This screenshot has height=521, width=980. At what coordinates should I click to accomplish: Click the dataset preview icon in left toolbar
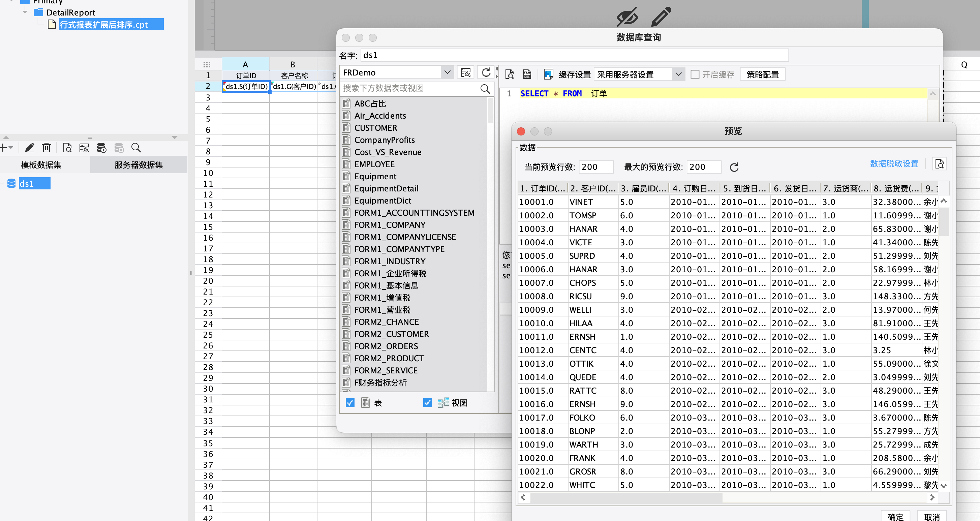67,148
